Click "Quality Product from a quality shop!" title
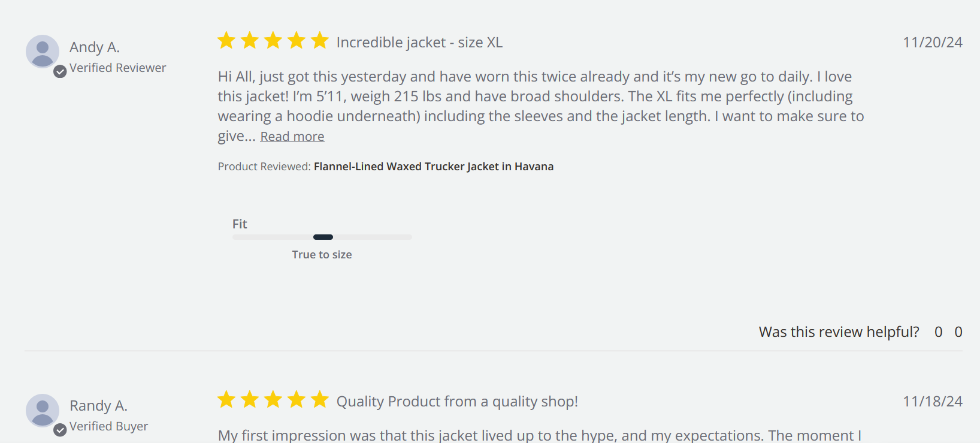 coord(457,402)
